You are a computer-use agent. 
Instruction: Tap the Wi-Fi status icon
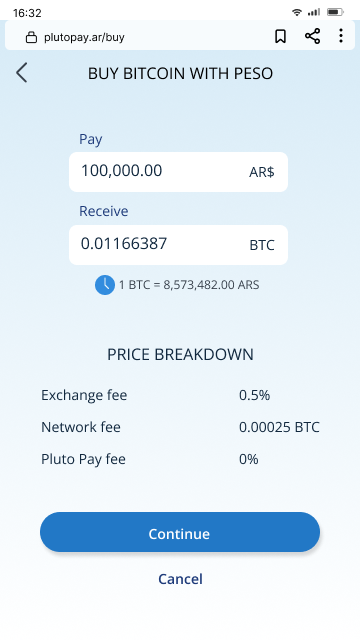pyautogui.click(x=297, y=12)
